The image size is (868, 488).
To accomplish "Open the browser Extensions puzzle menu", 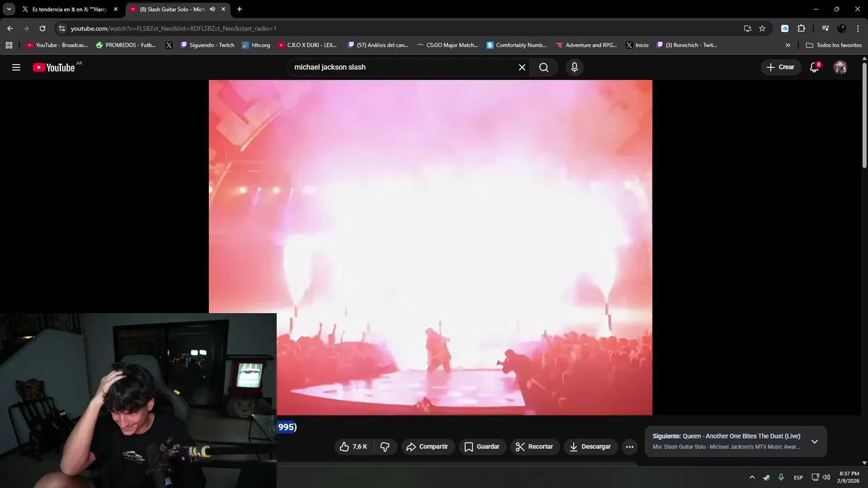I will coord(801,28).
